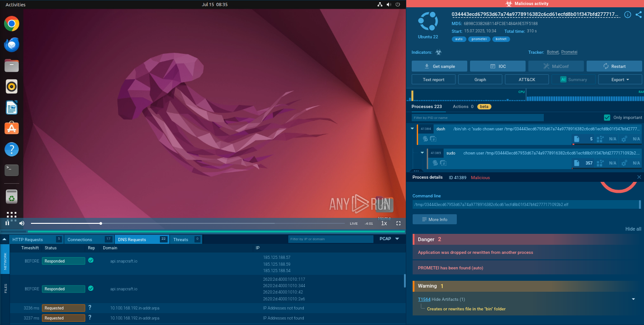Viewport: 644px width, 325px height.
Task: Mute the playback volume icon
Action: point(21,223)
